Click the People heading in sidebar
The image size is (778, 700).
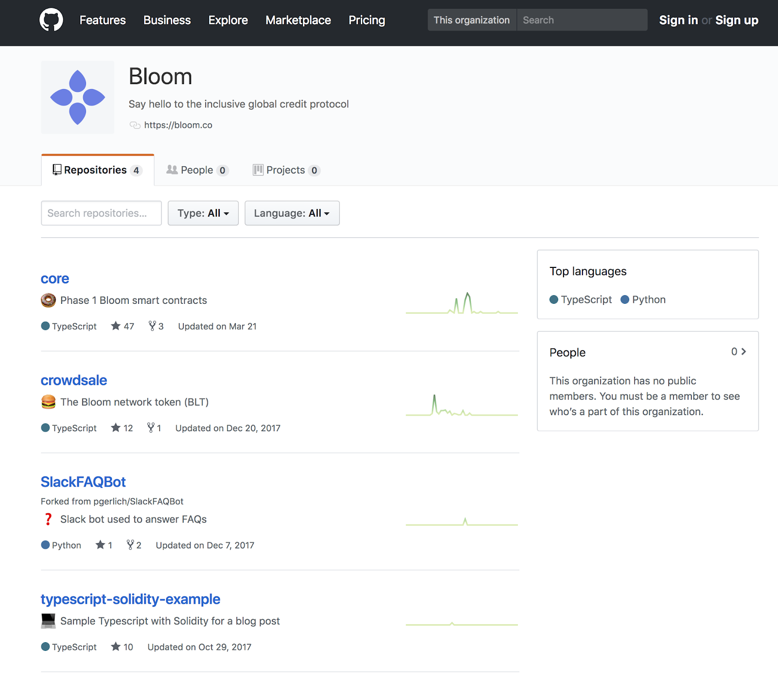(x=567, y=352)
